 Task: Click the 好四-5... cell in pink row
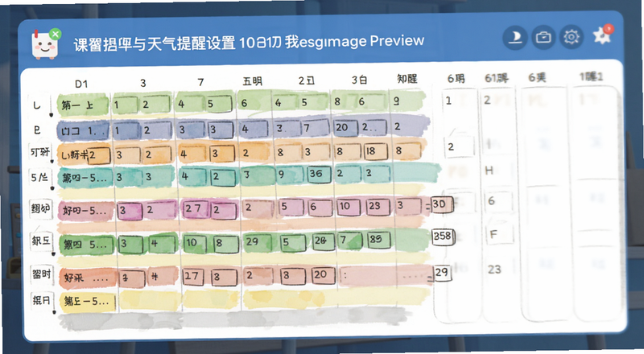(x=86, y=211)
